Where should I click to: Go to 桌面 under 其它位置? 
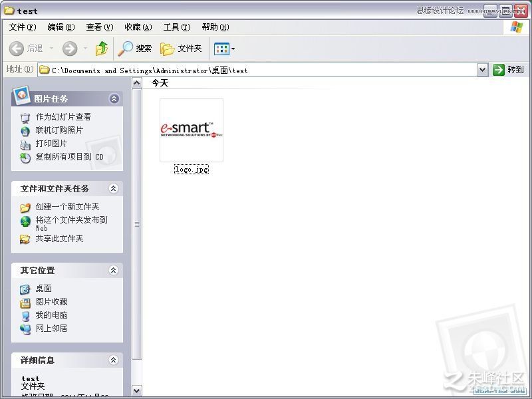(44, 289)
